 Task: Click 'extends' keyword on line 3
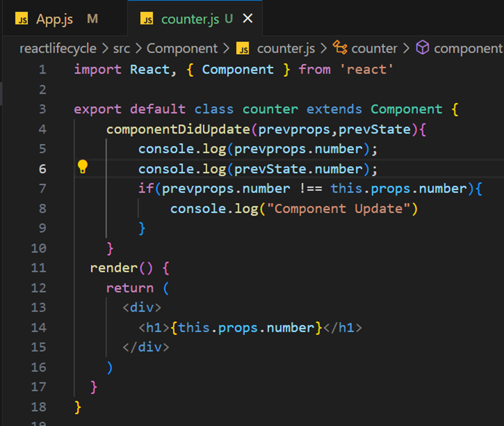(334, 109)
